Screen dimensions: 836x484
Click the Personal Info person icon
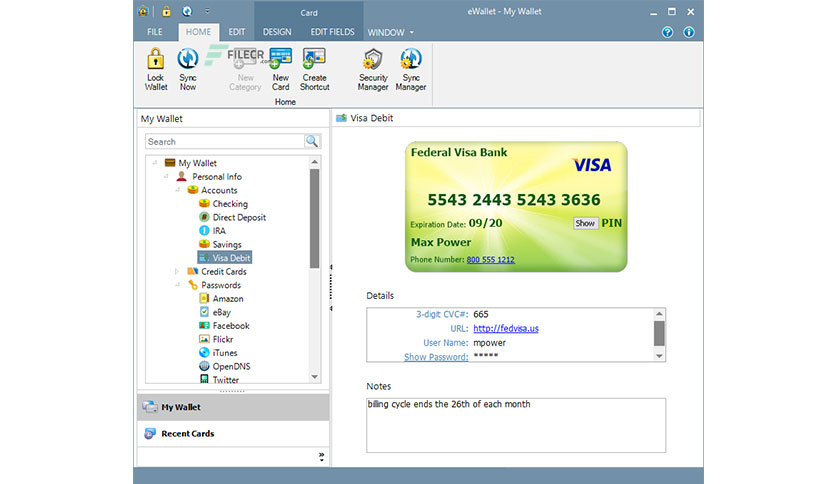point(181,176)
